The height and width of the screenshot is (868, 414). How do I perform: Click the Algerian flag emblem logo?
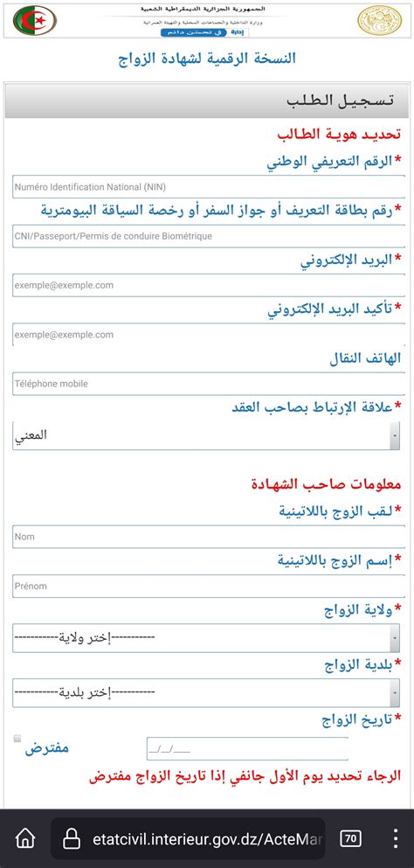click(36, 20)
